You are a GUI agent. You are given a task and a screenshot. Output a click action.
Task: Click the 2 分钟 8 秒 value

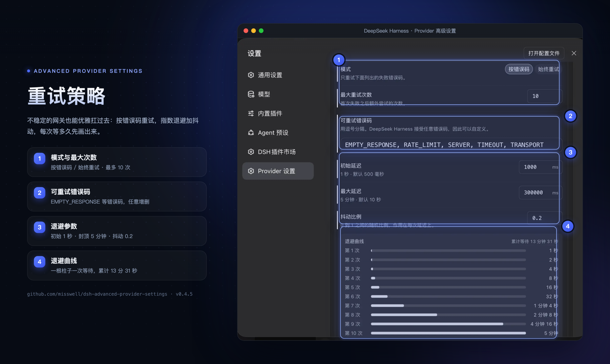coord(545,315)
